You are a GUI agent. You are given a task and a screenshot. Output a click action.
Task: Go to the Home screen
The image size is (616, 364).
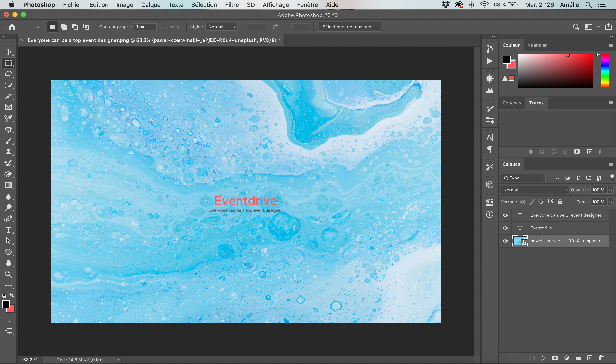coord(12,27)
